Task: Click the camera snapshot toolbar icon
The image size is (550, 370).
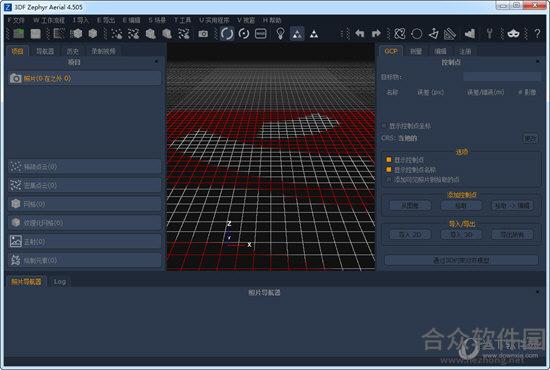Action: [x=203, y=34]
